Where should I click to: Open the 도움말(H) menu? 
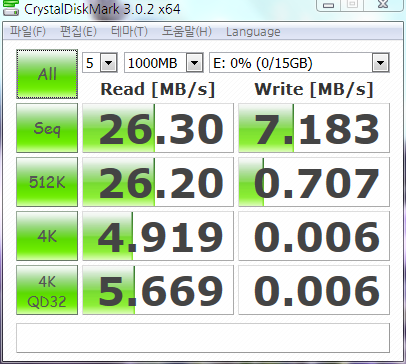click(x=187, y=32)
